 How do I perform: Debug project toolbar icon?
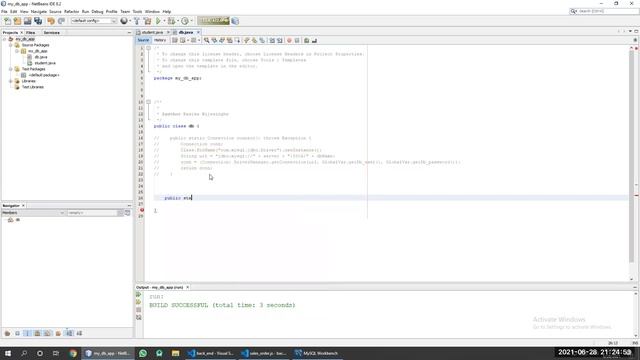click(x=171, y=21)
